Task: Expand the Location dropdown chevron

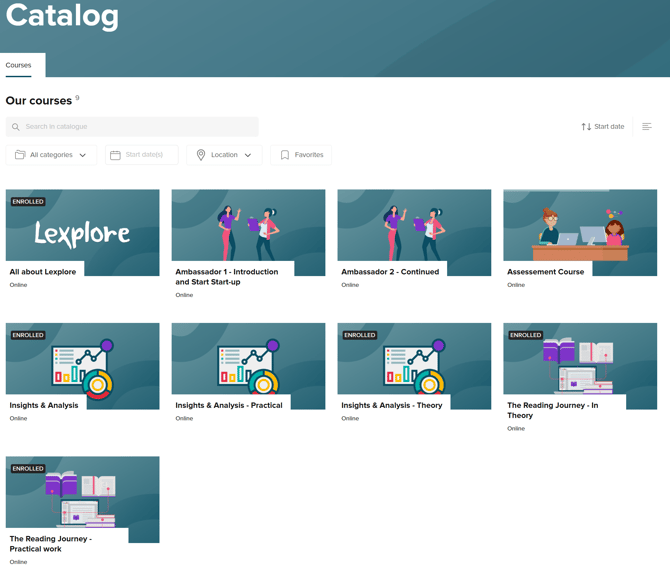Action: (x=248, y=155)
